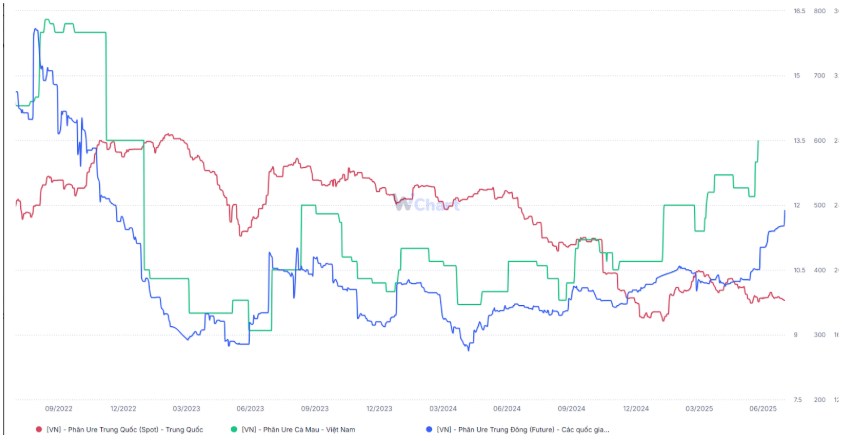Click the 13.5 value on right axis

click(798, 141)
